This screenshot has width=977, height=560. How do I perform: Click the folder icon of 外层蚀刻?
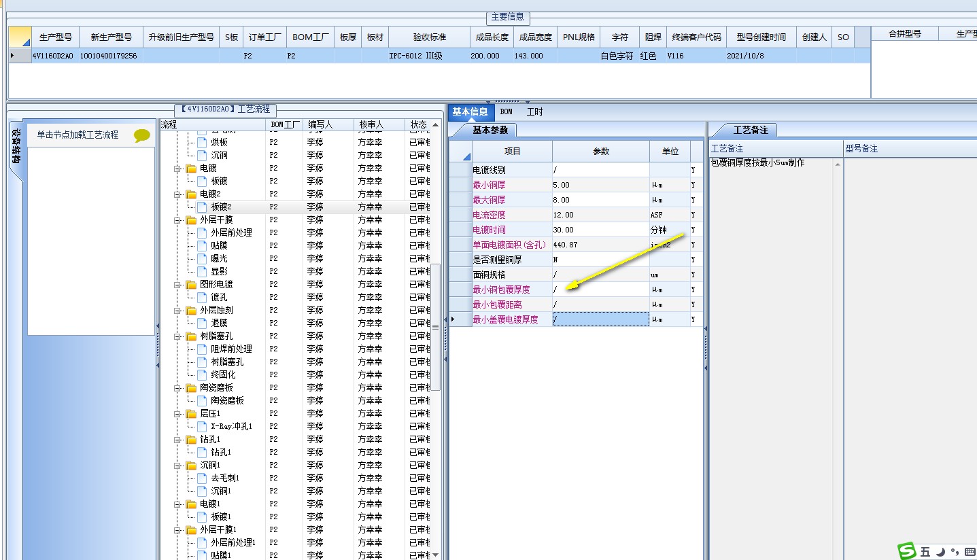coord(191,311)
